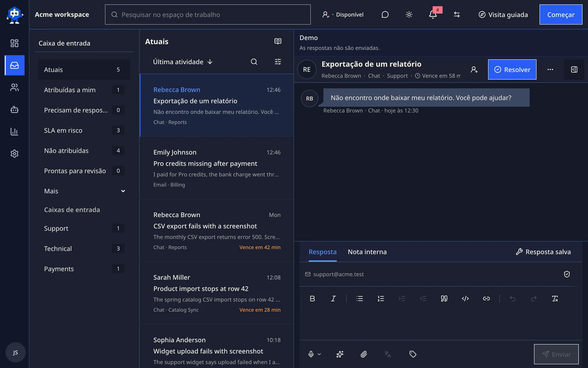Open AI sparkle assistant in the composer
588x368 pixels.
pyautogui.click(x=340, y=354)
